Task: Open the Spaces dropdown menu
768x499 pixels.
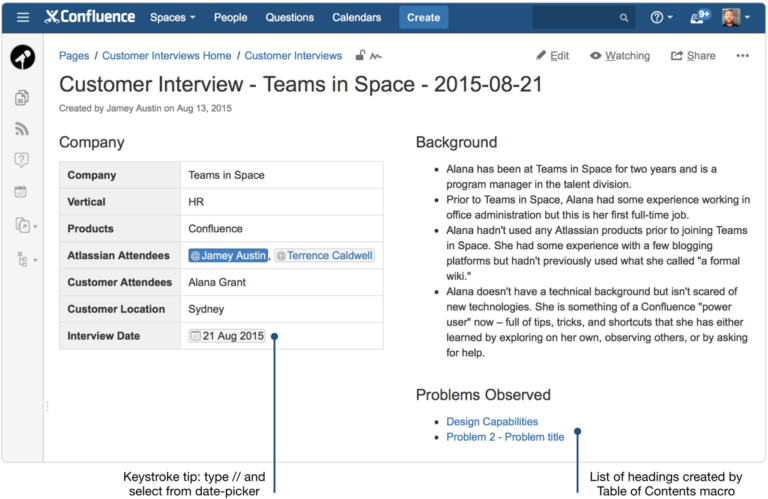Action: coord(172,18)
